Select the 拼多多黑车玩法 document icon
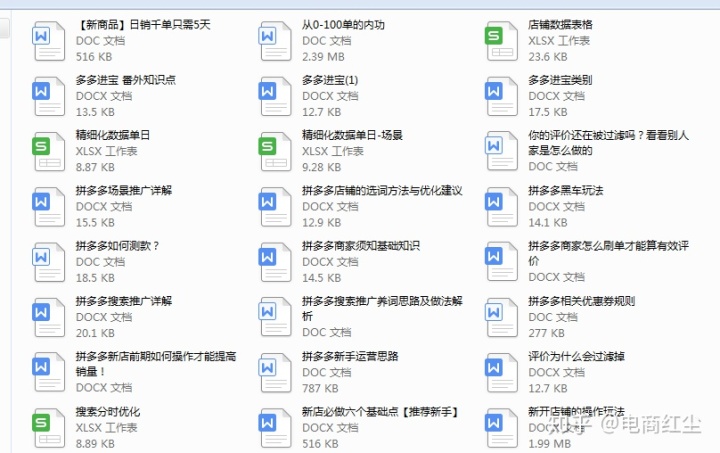This screenshot has height=453, width=720. 501,207
